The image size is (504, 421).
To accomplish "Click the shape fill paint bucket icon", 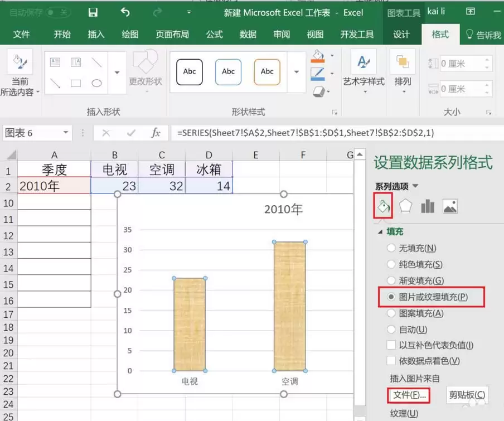I will pyautogui.click(x=318, y=56).
